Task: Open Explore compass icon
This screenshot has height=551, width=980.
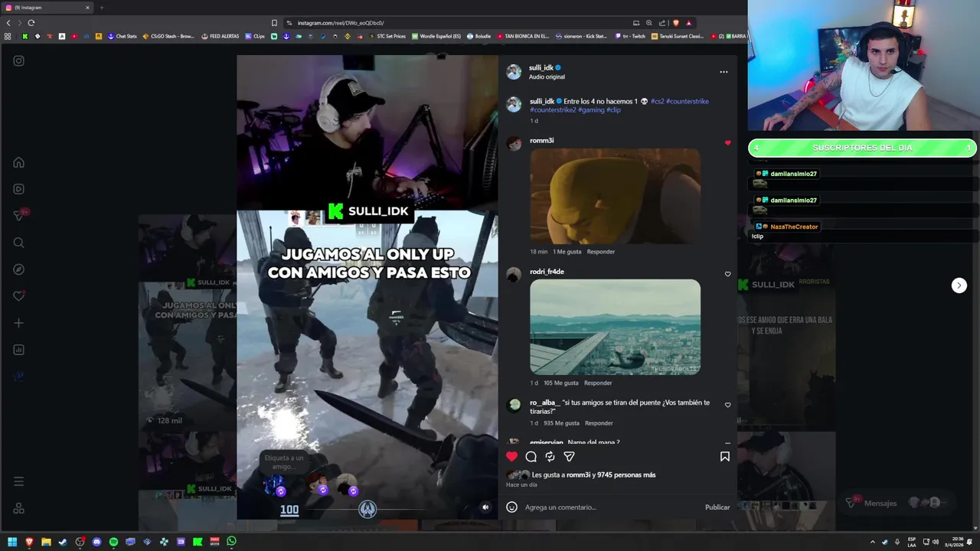Action: pyautogui.click(x=19, y=269)
